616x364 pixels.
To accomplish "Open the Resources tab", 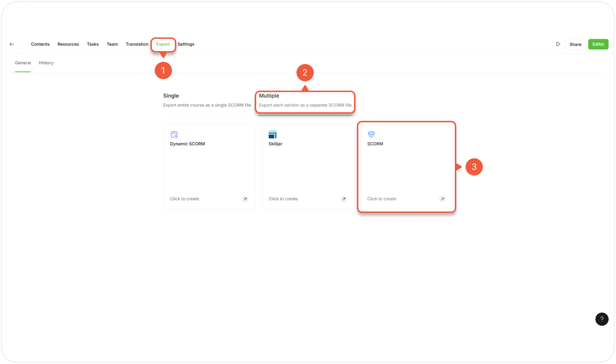I will click(x=68, y=44).
